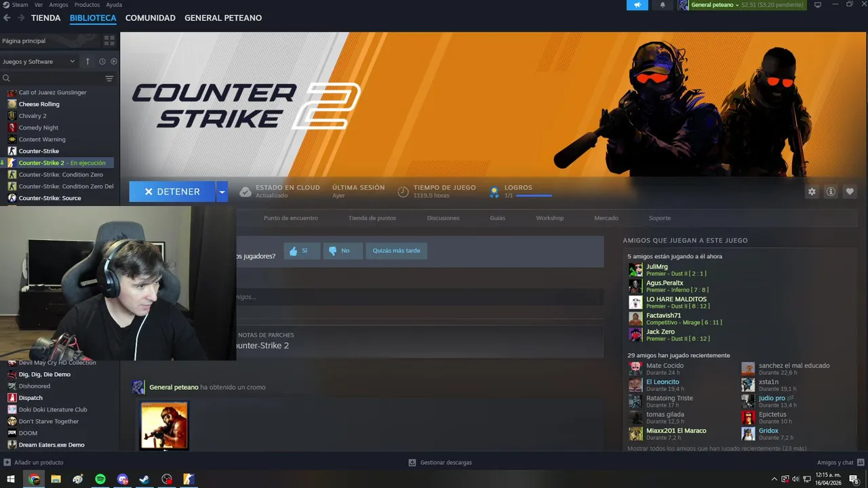Screen dimensions: 868x488
Task: Open advanced library filter options icon
Action: 109,79
